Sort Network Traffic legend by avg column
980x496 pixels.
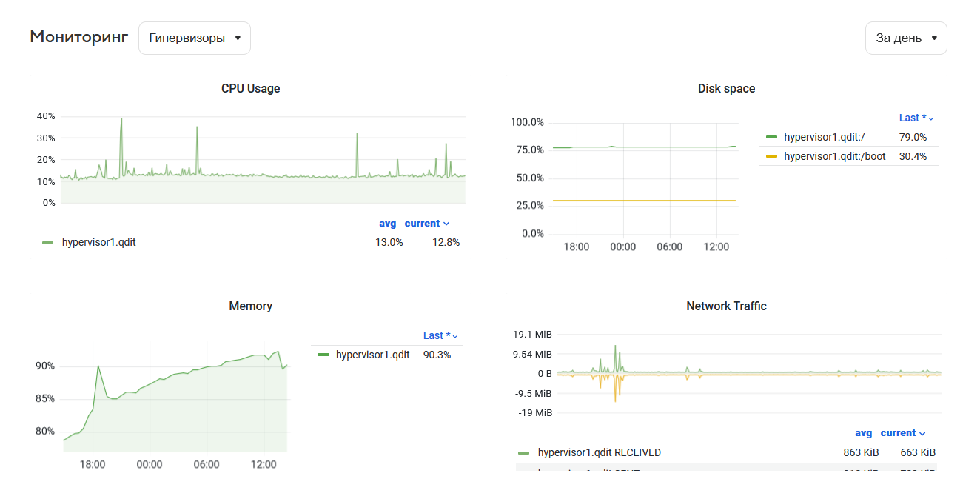(x=863, y=433)
